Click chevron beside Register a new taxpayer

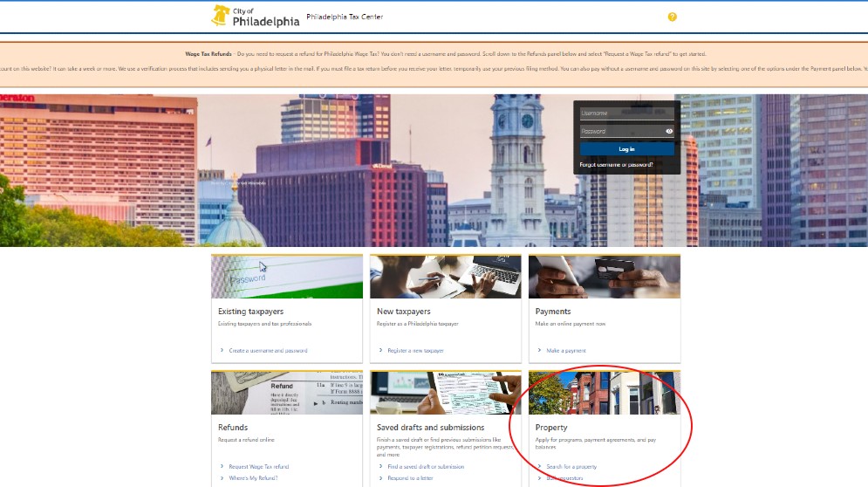point(381,350)
